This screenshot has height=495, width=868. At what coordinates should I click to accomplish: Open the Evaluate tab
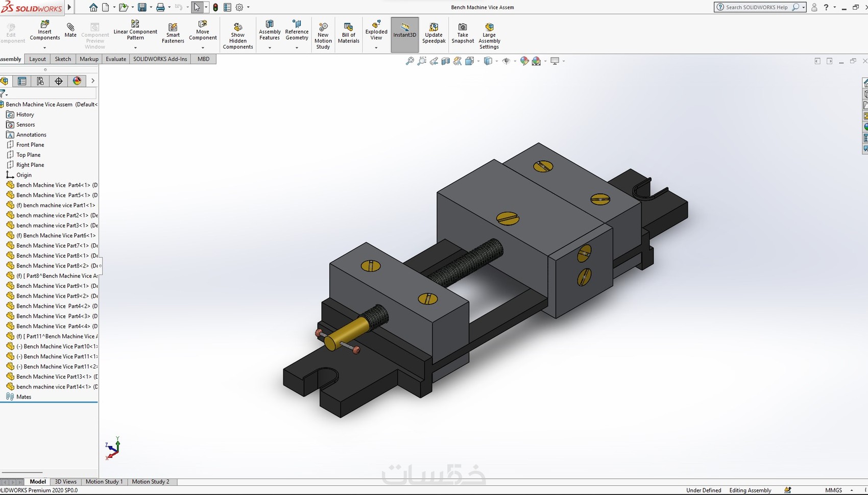[x=116, y=59]
